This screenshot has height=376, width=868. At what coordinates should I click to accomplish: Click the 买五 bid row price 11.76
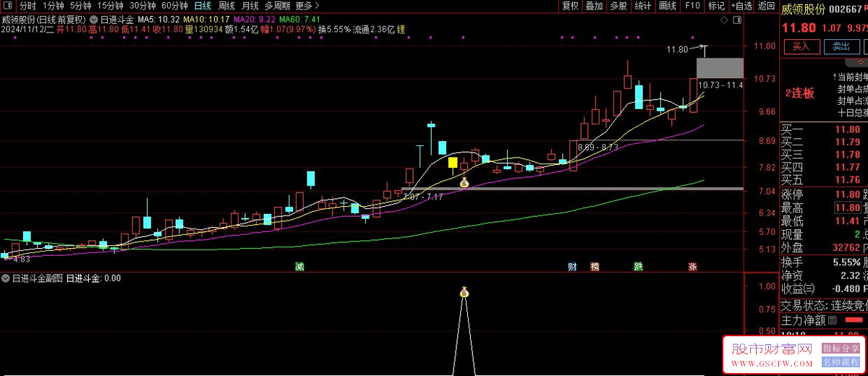point(847,179)
